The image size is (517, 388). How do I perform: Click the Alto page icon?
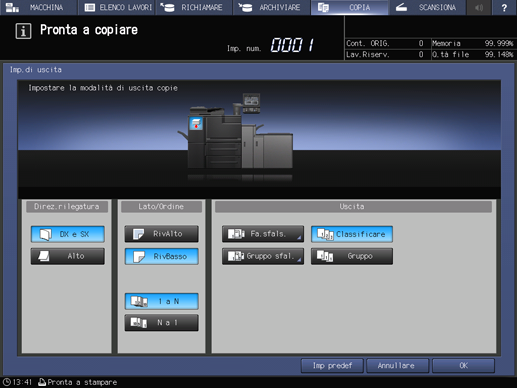pyautogui.click(x=44, y=256)
